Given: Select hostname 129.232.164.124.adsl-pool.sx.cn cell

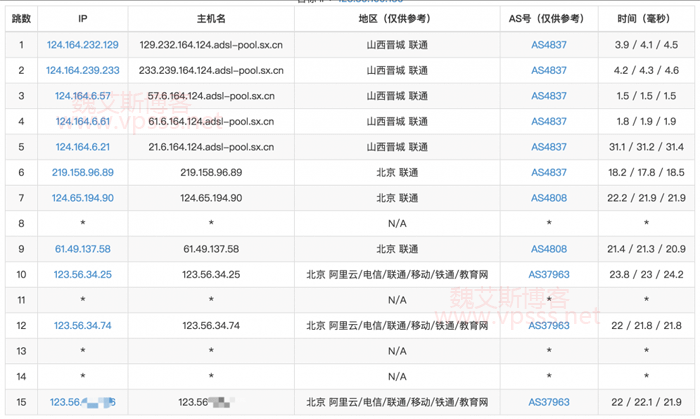Looking at the screenshot, I should (211, 45).
